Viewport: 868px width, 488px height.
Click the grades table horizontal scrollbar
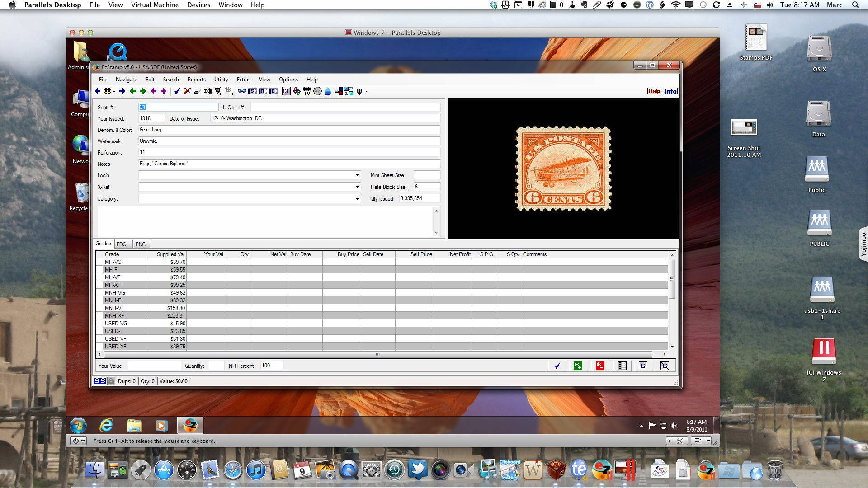[x=382, y=354]
